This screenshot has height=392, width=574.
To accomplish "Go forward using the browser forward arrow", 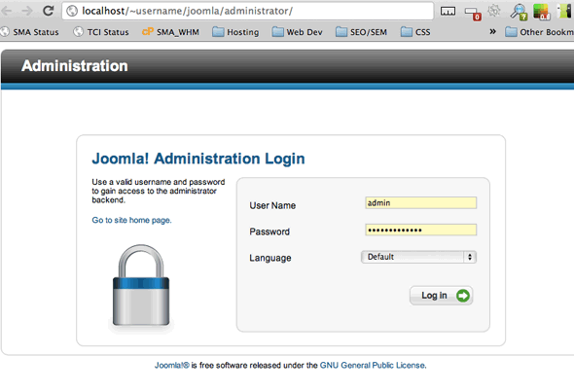I will 27,11.
